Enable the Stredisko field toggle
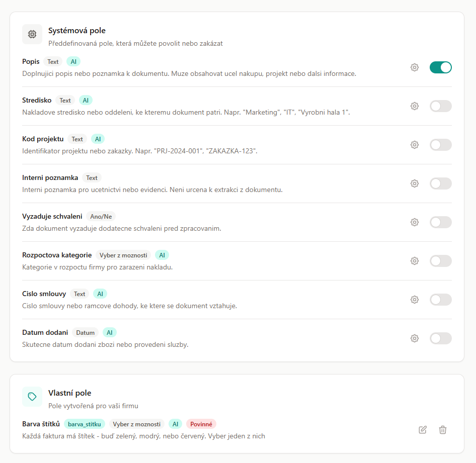Screen dimensions: 476x463 coord(440,106)
